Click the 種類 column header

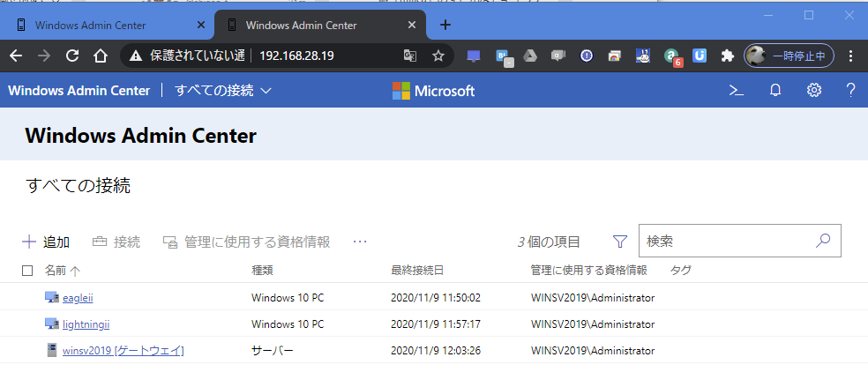pos(262,271)
